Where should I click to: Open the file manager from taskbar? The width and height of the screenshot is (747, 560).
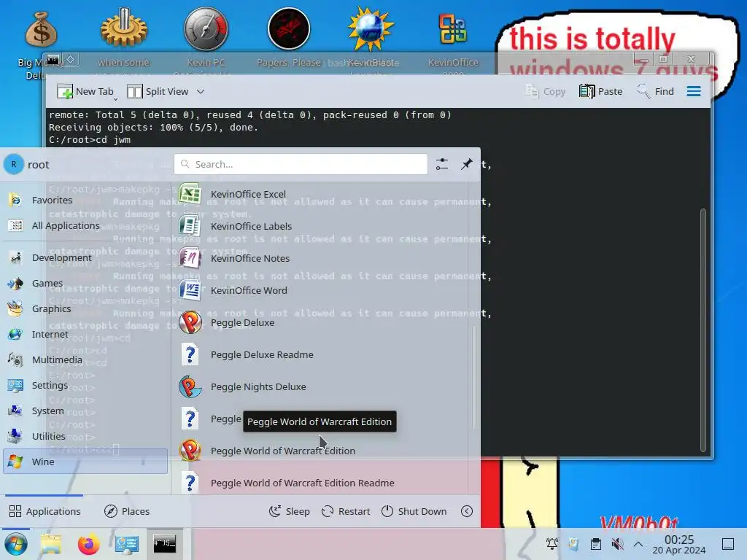pos(51,544)
